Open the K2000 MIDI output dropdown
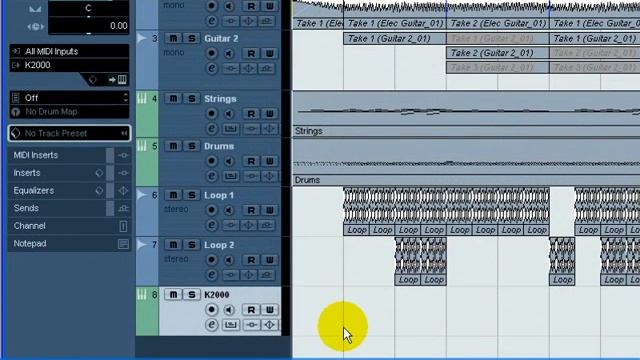The image size is (640, 360). (69, 65)
